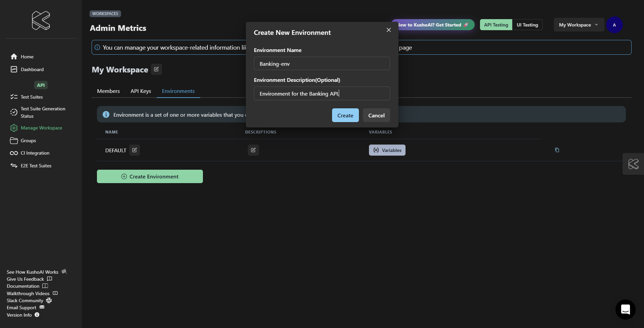Open Test Suites from the sidebar
644x328 pixels.
tap(32, 97)
